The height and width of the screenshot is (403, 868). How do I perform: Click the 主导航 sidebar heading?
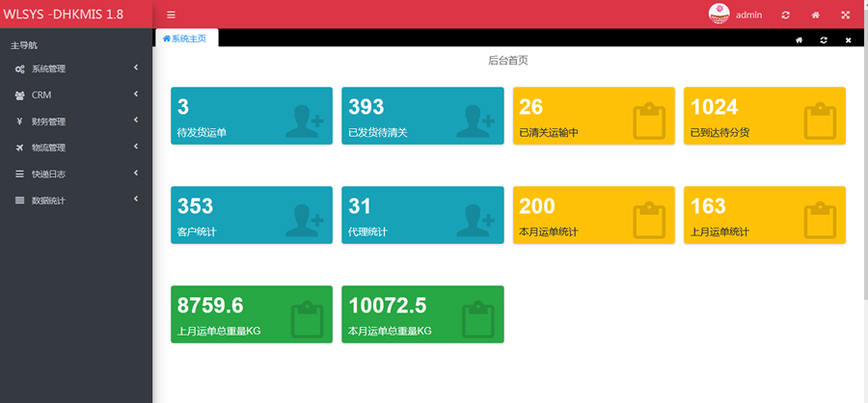point(24,45)
